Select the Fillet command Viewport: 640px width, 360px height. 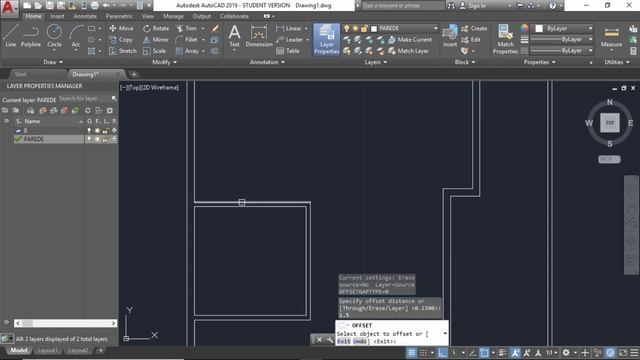pyautogui.click(x=187, y=40)
